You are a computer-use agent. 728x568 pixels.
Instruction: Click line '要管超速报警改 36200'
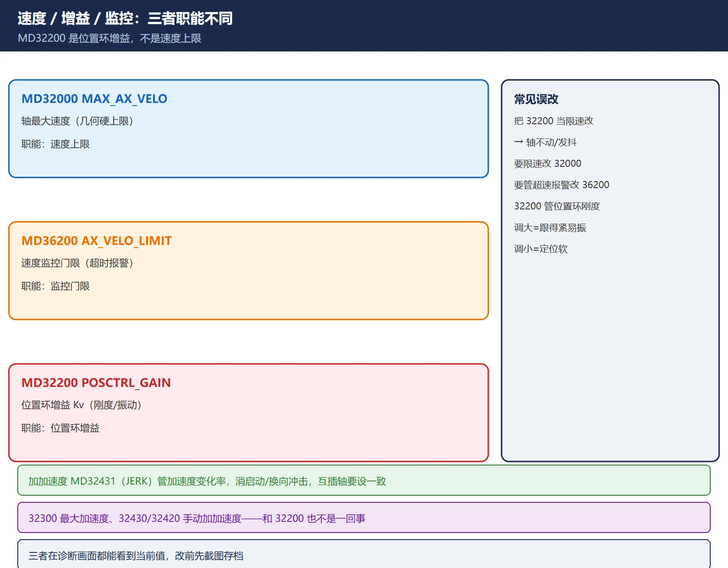coord(562,185)
